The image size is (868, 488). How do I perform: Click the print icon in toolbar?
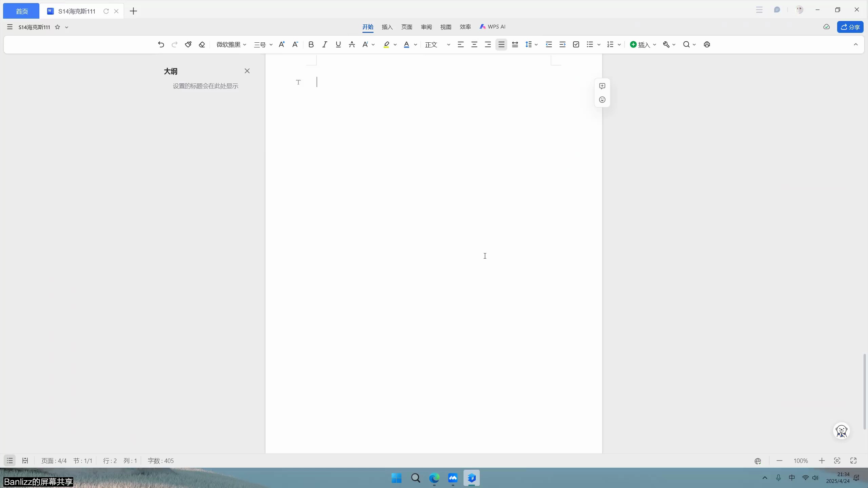(x=707, y=44)
